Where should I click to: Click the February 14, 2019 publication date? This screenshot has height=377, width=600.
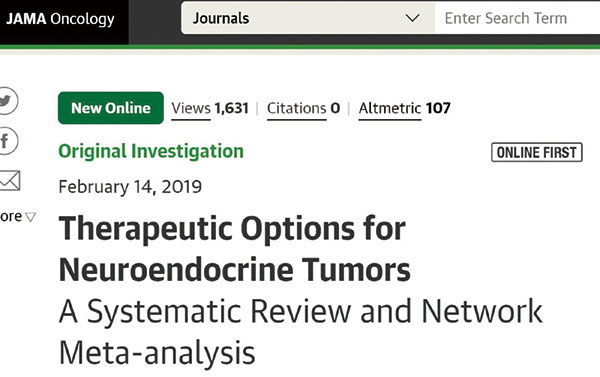click(130, 187)
